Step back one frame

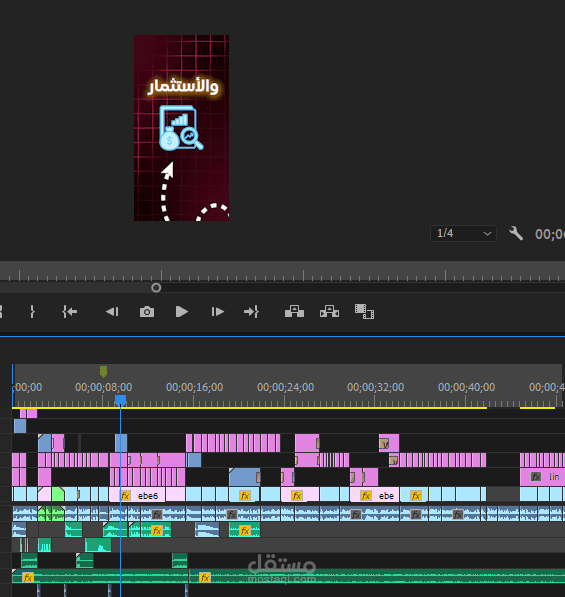pyautogui.click(x=112, y=312)
